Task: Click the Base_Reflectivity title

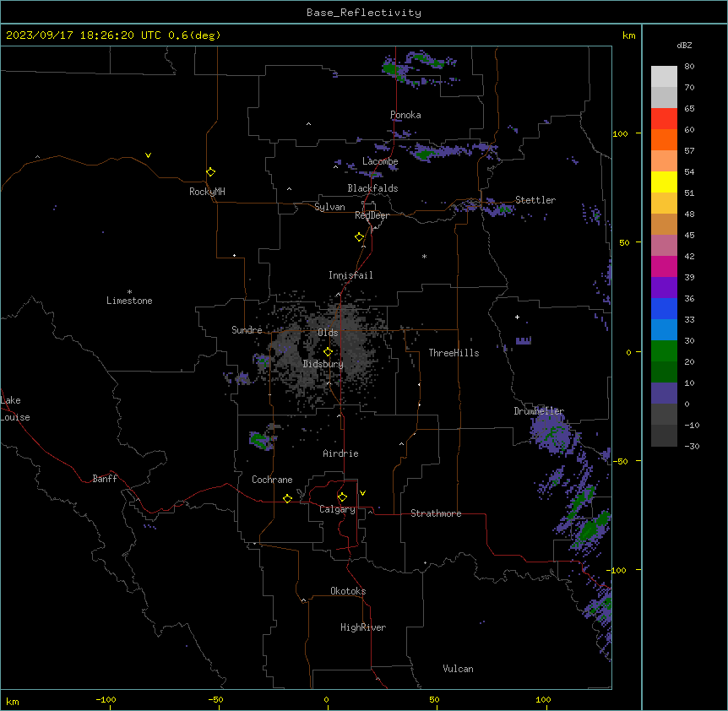Action: tap(364, 13)
